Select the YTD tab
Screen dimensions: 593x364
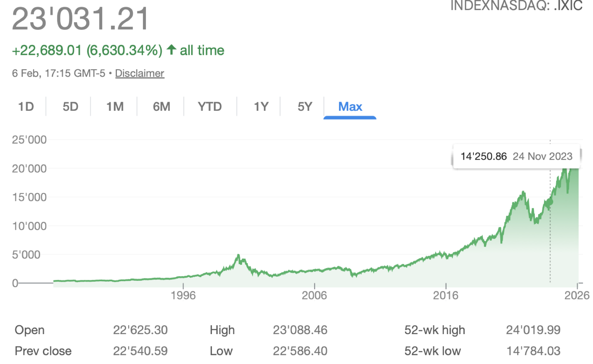click(210, 107)
